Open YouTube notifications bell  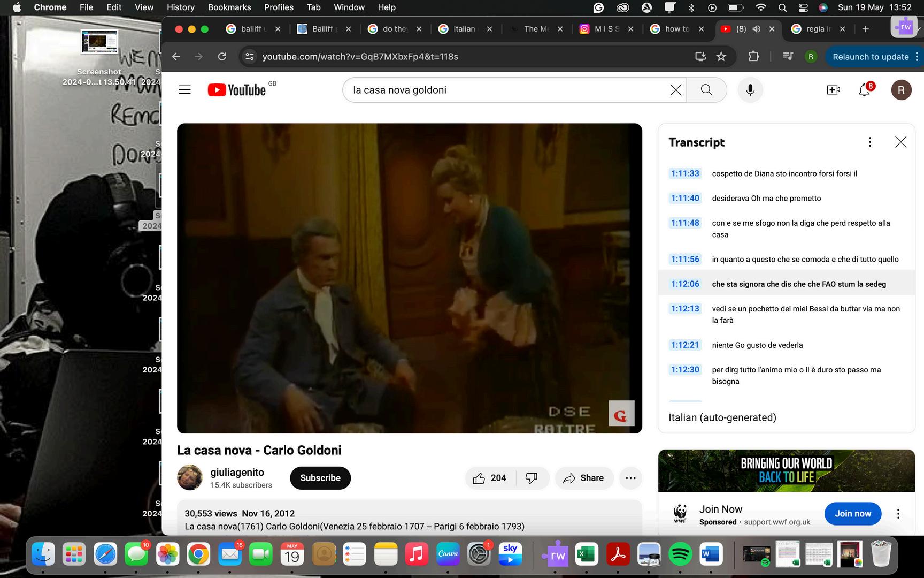[x=865, y=89]
